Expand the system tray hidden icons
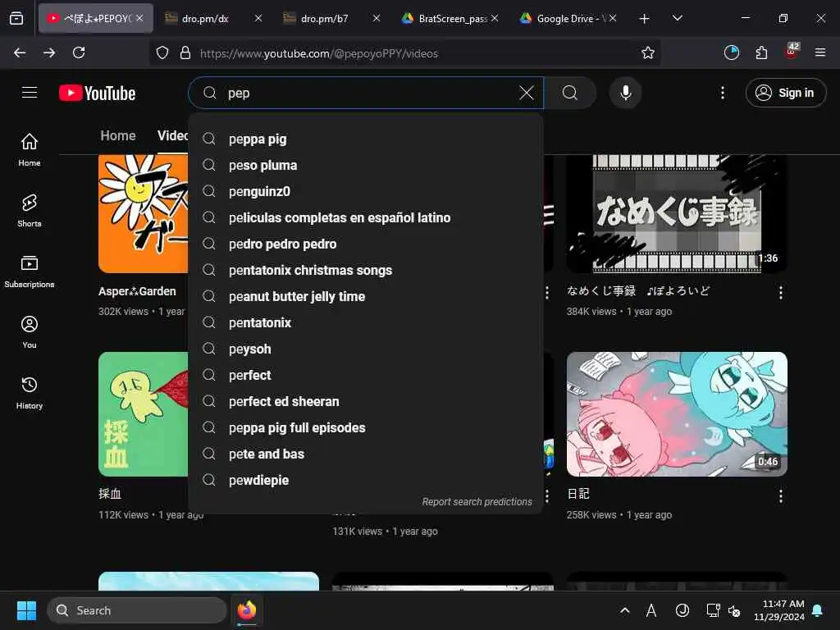This screenshot has height=630, width=840. pos(624,610)
